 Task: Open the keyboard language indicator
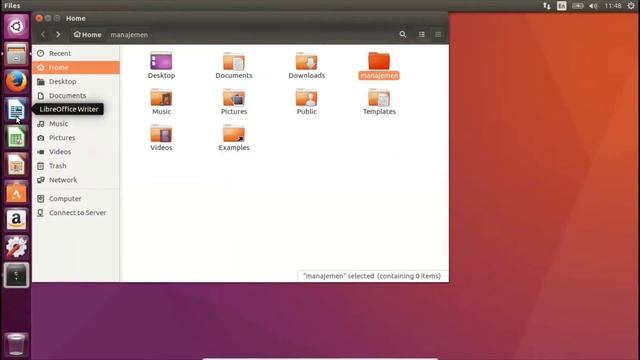pyautogui.click(x=562, y=6)
